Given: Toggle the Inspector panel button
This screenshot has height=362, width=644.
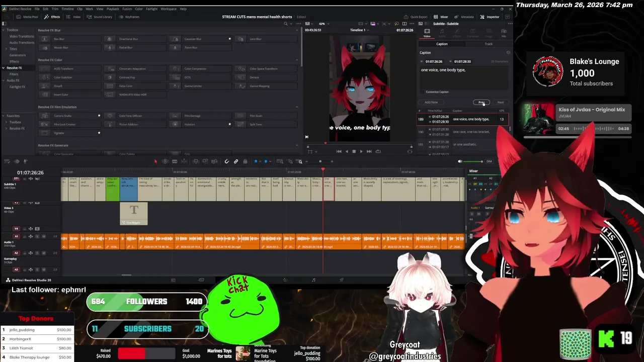Looking at the screenshot, I should 490,17.
